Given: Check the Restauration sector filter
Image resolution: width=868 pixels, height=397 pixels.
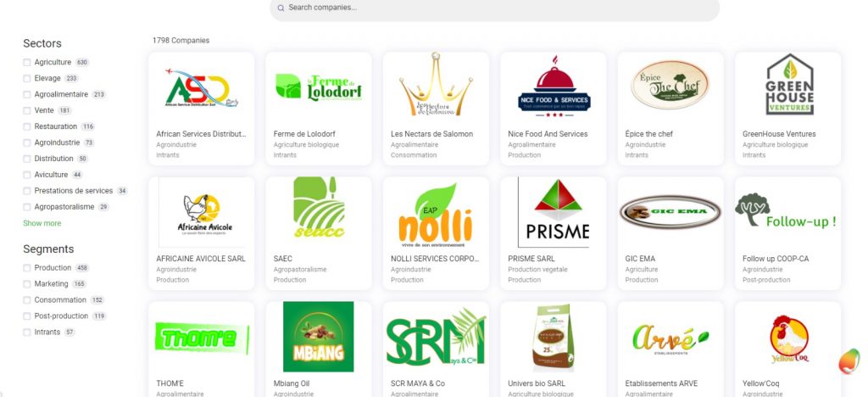Looking at the screenshot, I should (x=26, y=126).
